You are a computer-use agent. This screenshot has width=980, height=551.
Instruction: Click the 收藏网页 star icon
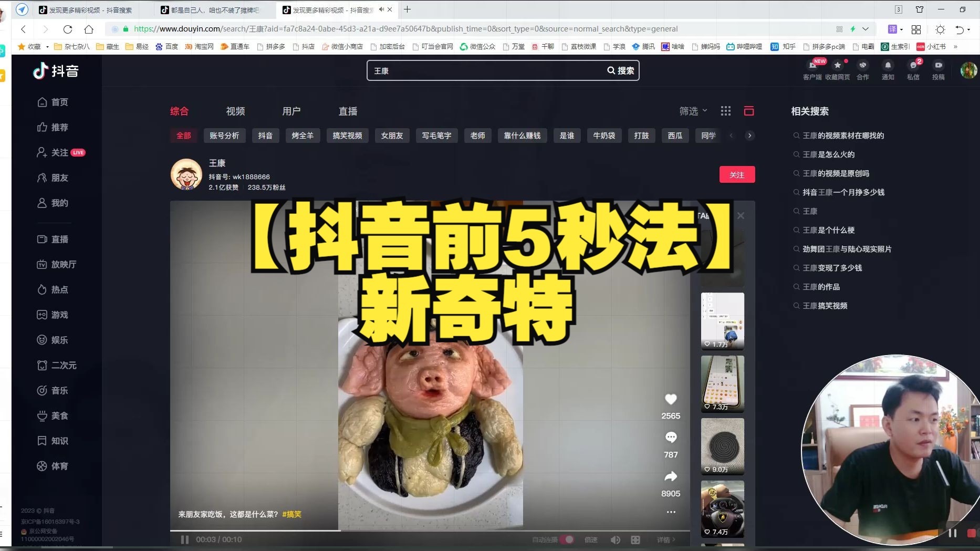click(x=838, y=66)
